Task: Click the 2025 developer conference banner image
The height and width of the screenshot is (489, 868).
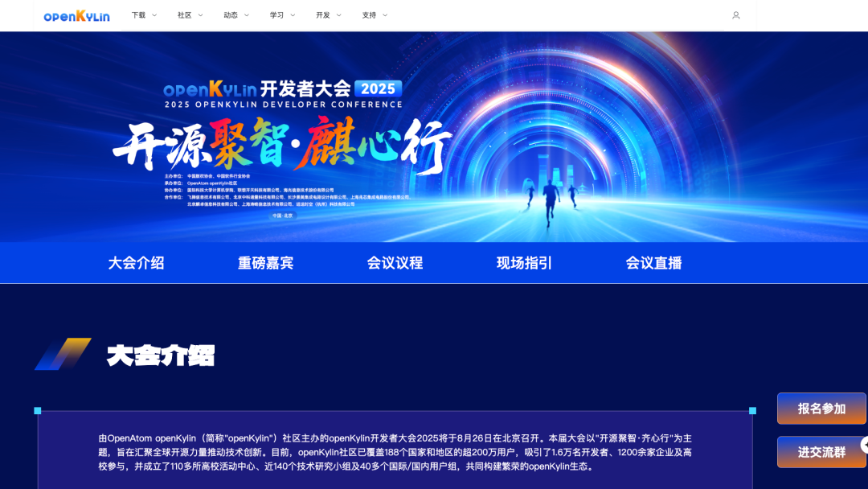Action: [x=434, y=137]
